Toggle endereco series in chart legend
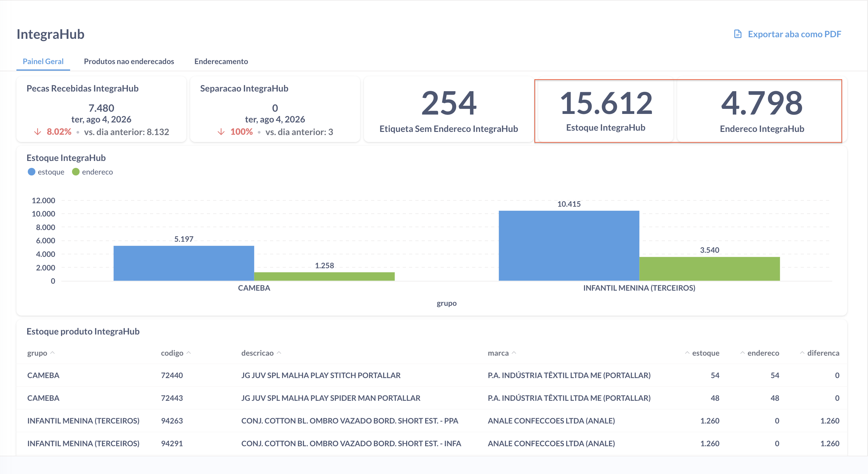Screen dimensions: 868x474 click(x=92, y=172)
